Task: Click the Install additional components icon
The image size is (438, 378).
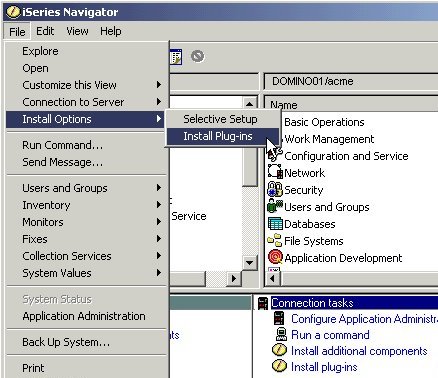Action: point(279,350)
